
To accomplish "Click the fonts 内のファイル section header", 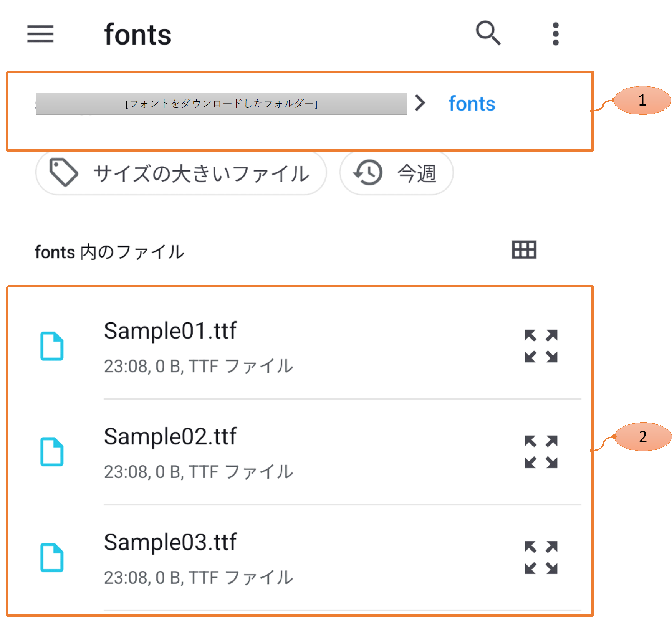I will pos(109,252).
